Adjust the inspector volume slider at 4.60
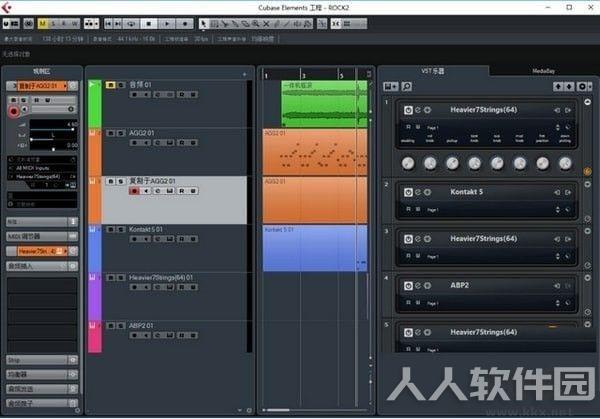Image resolution: width=600 pixels, height=419 pixels. (52, 129)
